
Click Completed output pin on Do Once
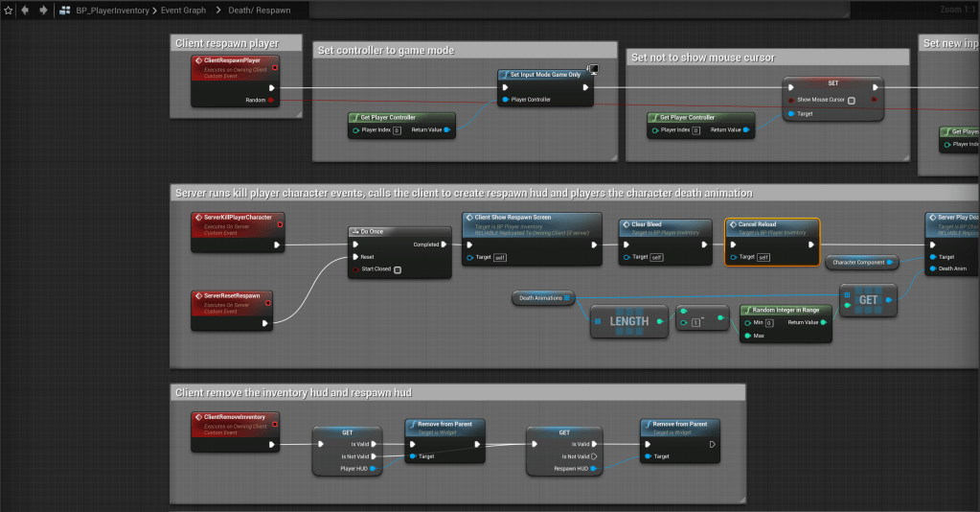coord(444,244)
